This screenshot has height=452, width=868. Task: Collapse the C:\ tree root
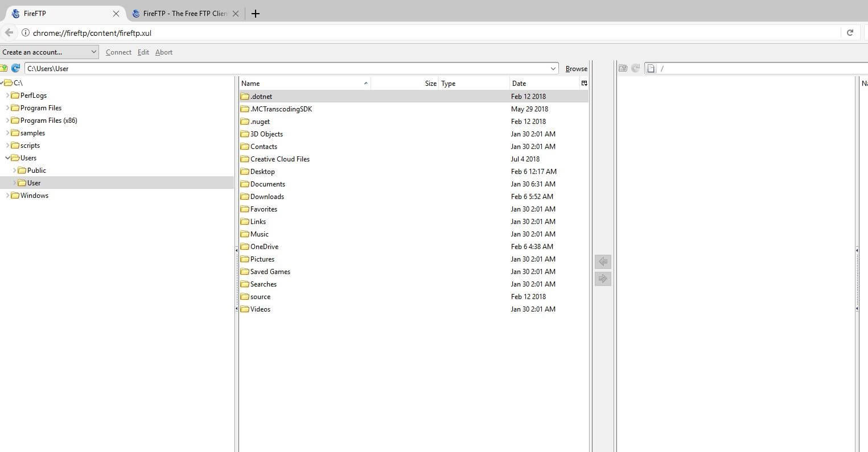pos(2,82)
